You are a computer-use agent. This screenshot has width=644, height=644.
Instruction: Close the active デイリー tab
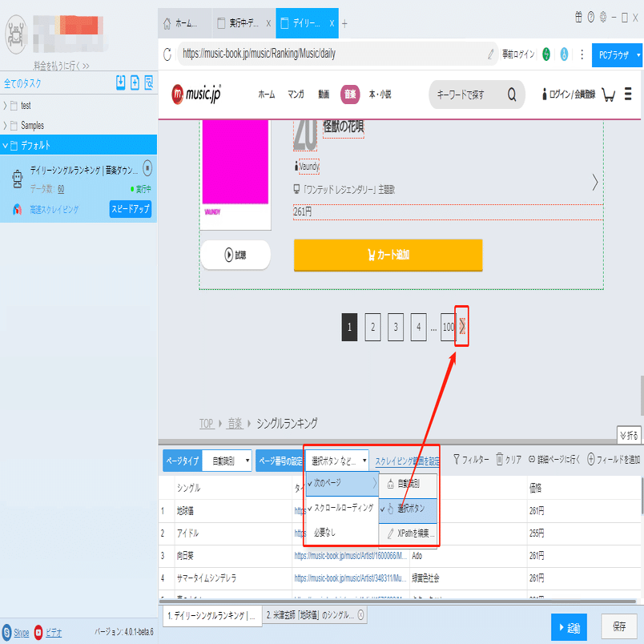tap(332, 23)
